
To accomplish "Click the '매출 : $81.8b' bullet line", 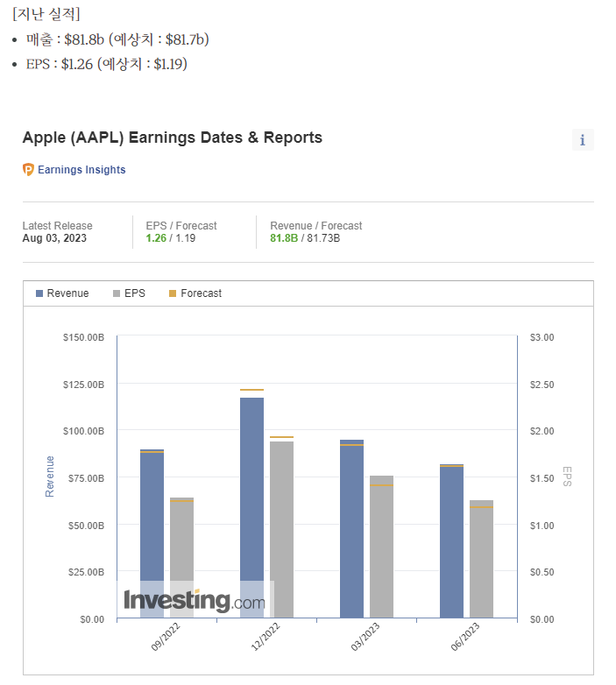I will pos(117,39).
